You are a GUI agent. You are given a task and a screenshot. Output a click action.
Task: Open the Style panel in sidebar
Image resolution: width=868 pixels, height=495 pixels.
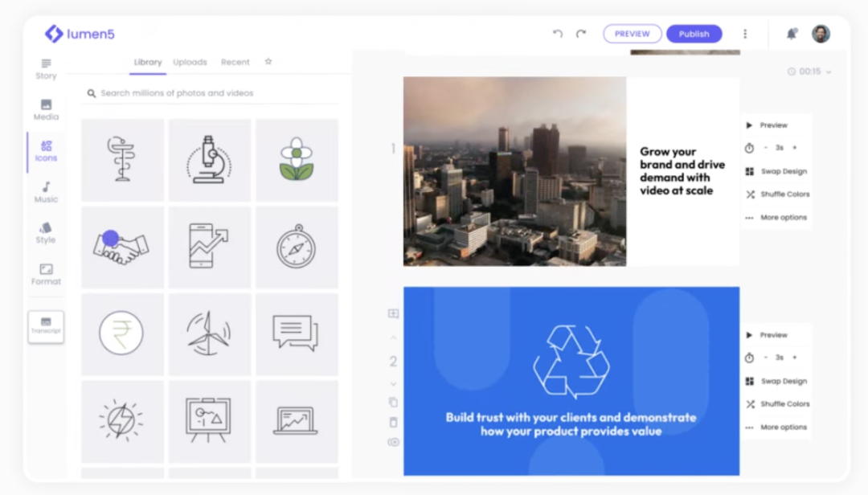(46, 233)
